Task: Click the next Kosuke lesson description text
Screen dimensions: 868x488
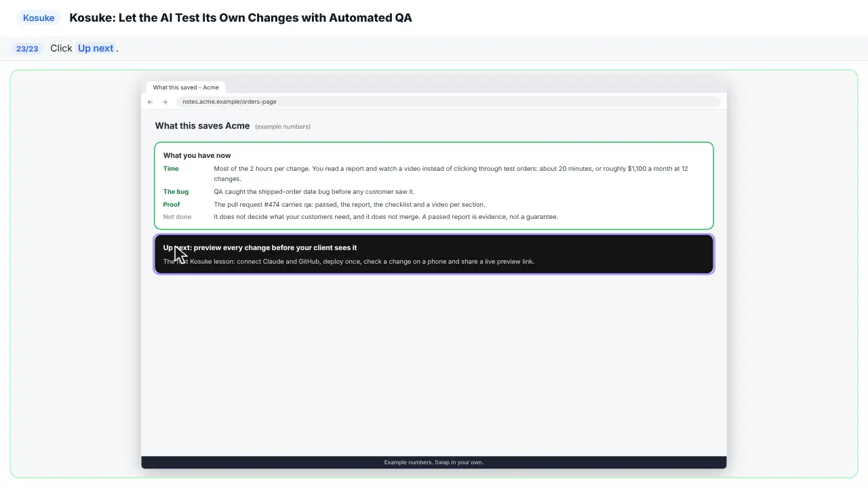Action: [x=349, y=262]
